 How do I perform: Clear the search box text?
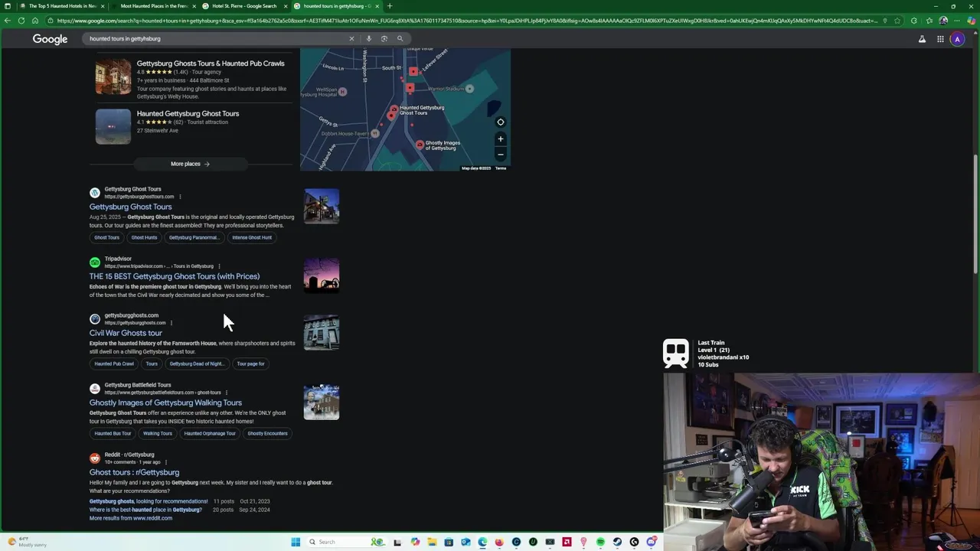tap(351, 38)
